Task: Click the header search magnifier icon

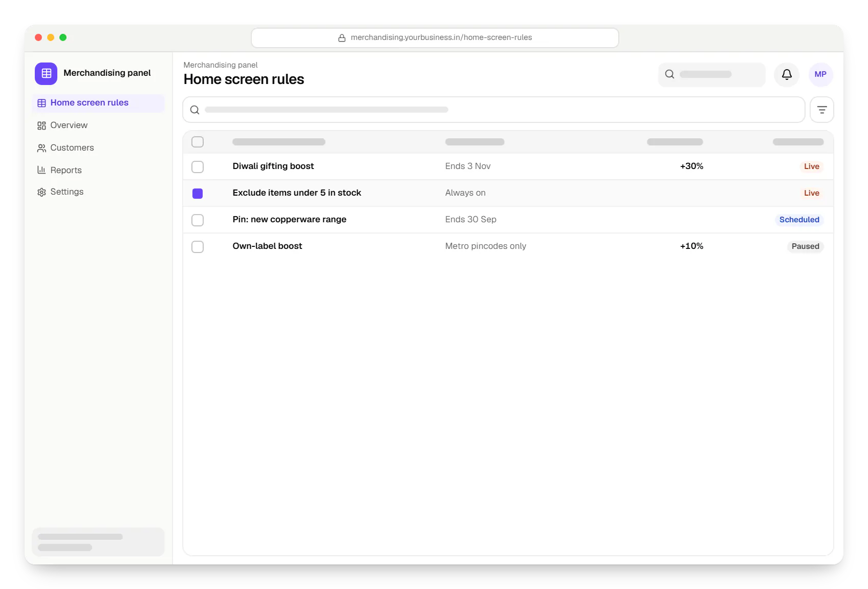Action: pyautogui.click(x=669, y=74)
